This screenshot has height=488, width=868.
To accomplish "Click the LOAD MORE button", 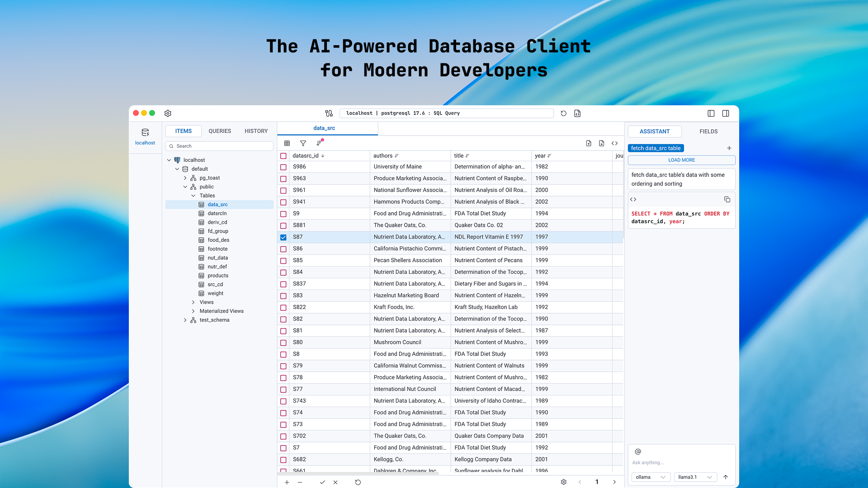I will pyautogui.click(x=681, y=160).
